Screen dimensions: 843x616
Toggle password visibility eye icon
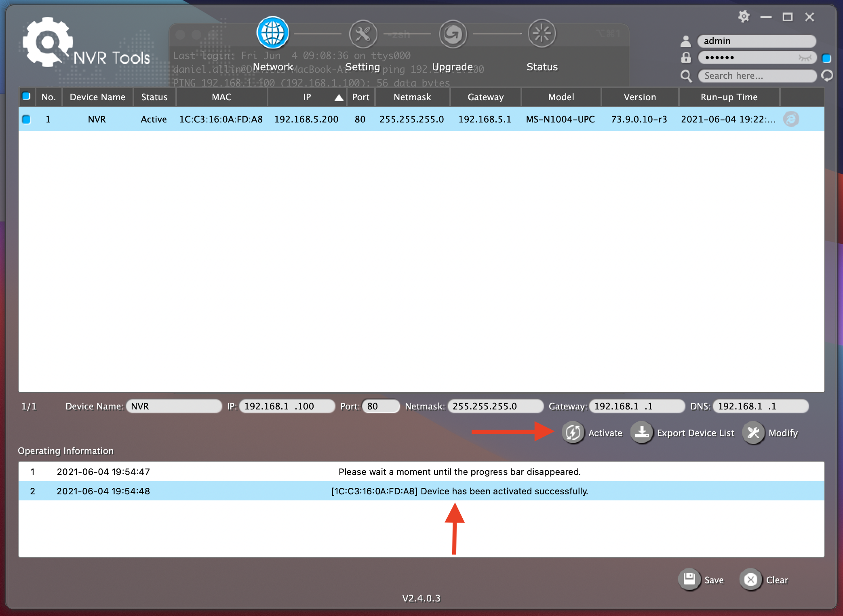[805, 58]
